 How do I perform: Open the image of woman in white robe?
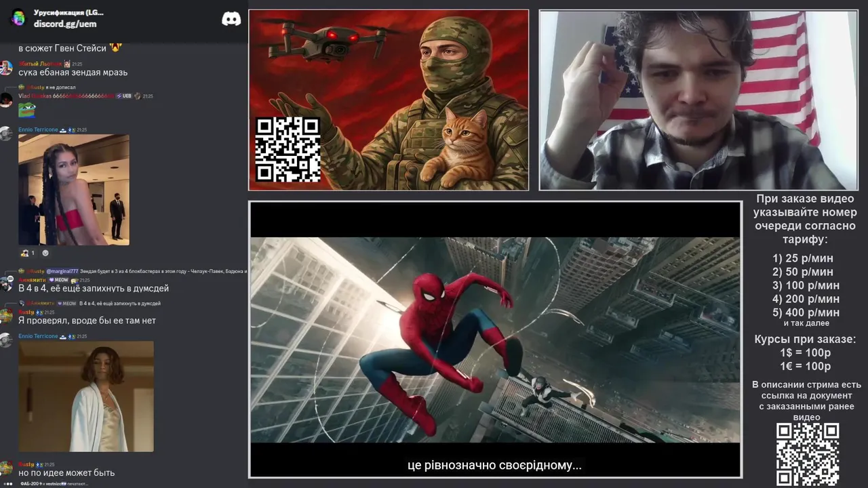coord(85,396)
